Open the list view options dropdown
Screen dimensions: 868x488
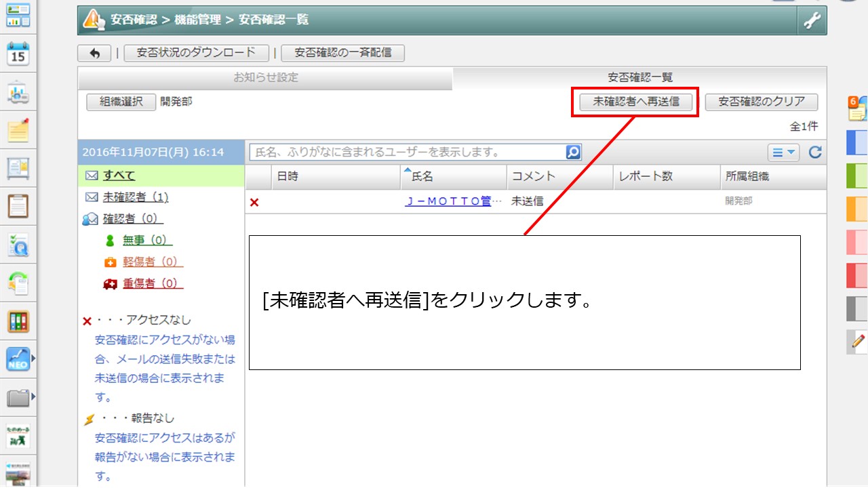tap(783, 152)
